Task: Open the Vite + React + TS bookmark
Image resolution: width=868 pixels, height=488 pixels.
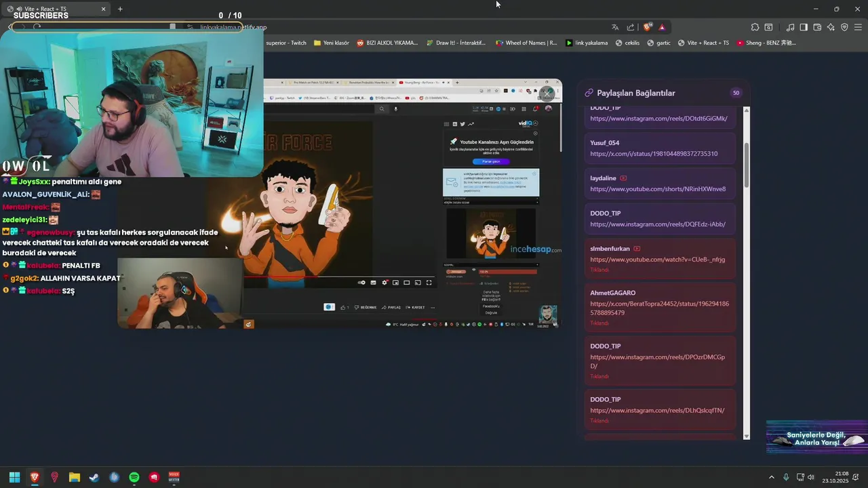Action: (704, 43)
